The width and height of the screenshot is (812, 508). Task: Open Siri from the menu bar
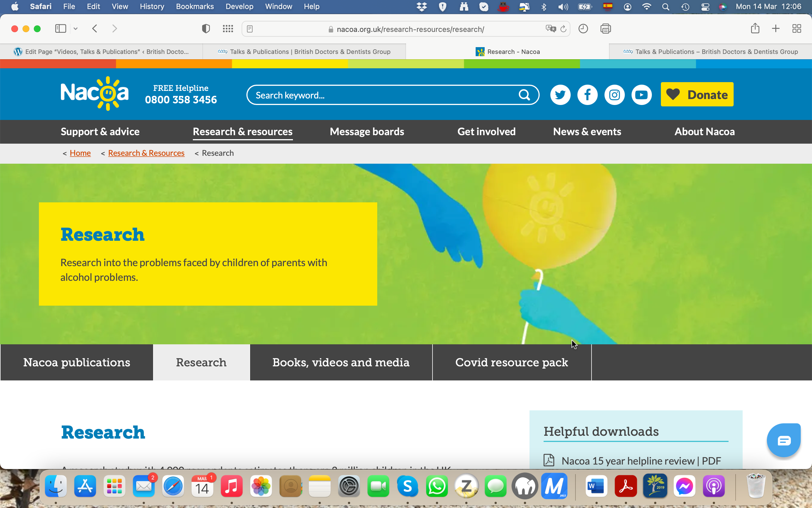[723, 7]
